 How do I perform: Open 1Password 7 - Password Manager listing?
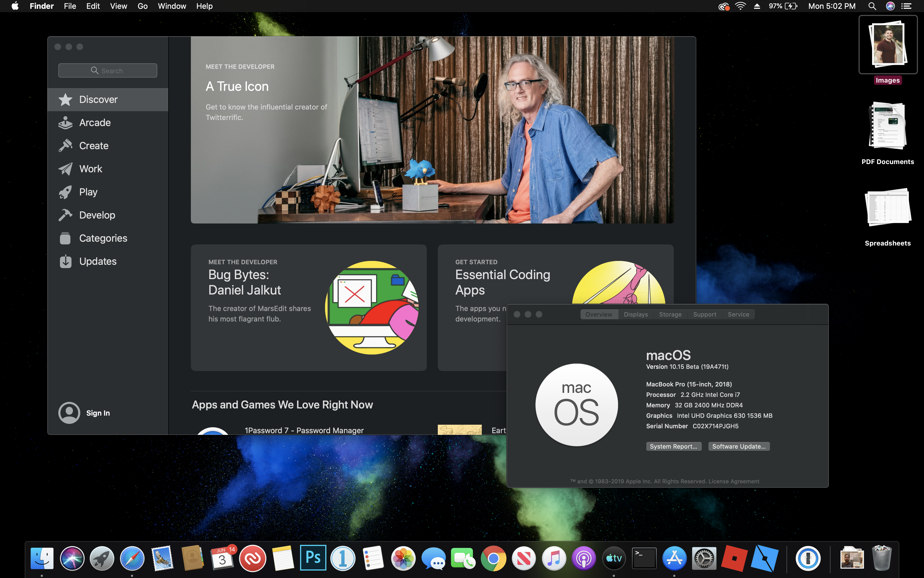pyautogui.click(x=304, y=430)
